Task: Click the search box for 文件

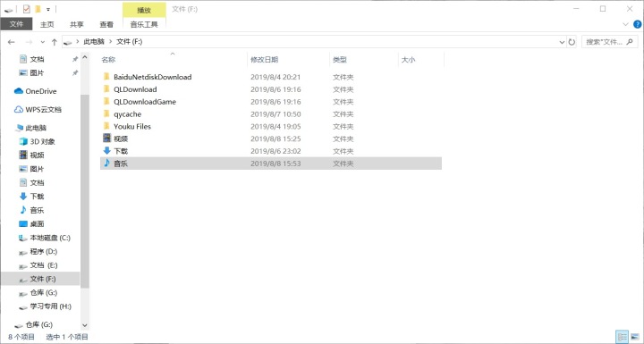Action: [x=609, y=42]
